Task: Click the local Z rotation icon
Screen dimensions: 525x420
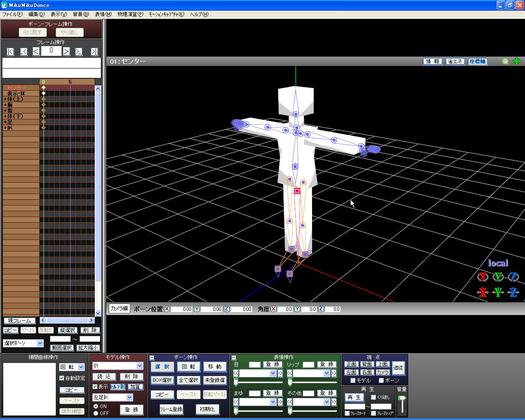Action: (513, 276)
